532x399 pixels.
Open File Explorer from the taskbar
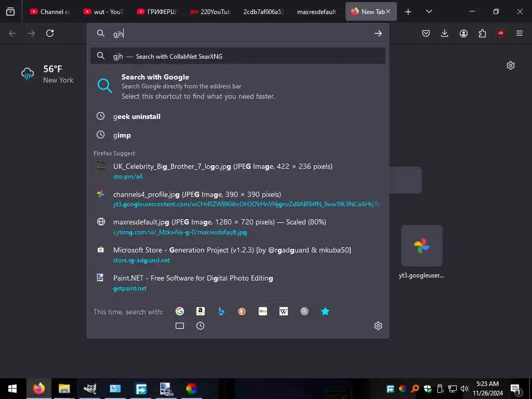pos(64,389)
